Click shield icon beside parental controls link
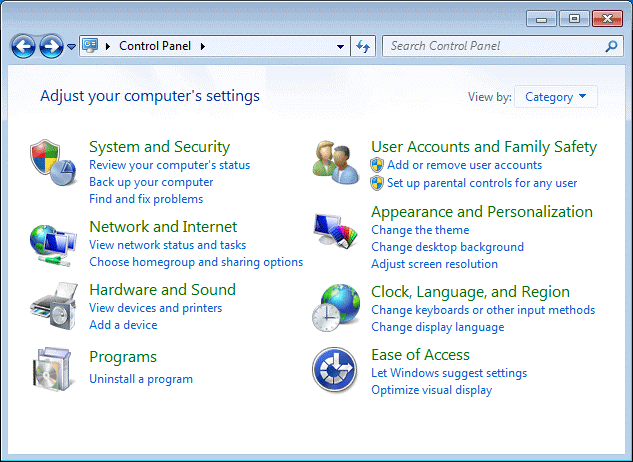 click(x=377, y=183)
